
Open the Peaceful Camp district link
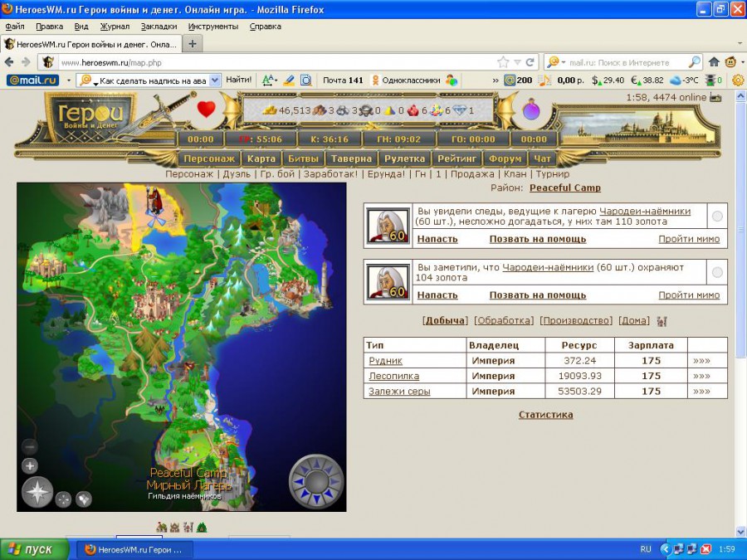click(565, 187)
